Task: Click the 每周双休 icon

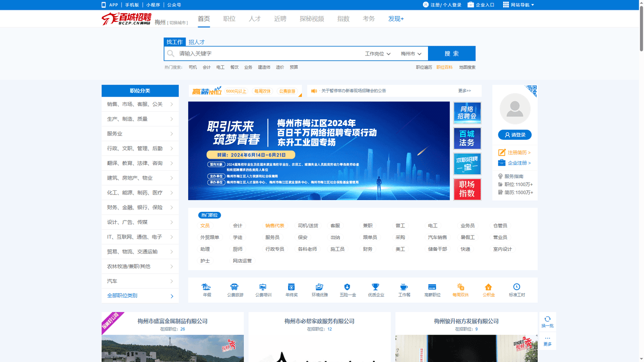Action: [x=460, y=287]
